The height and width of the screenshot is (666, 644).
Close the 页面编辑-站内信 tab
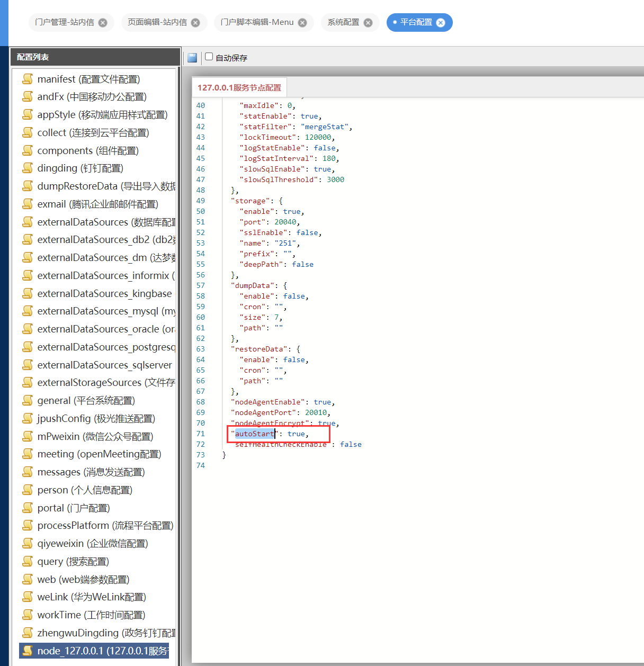pos(195,23)
